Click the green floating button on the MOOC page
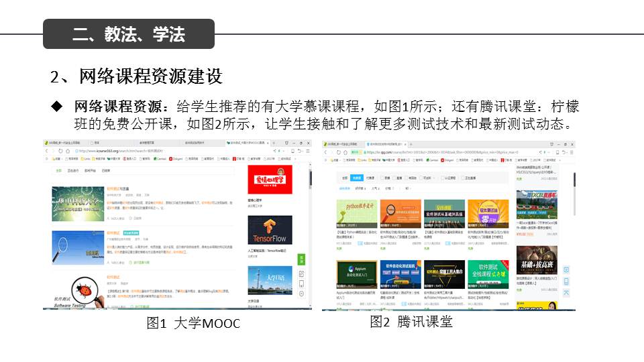644x362 pixels. click(301, 259)
